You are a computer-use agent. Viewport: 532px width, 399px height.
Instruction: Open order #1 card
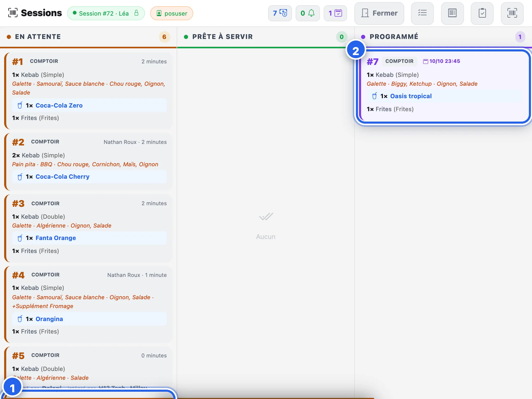click(89, 91)
